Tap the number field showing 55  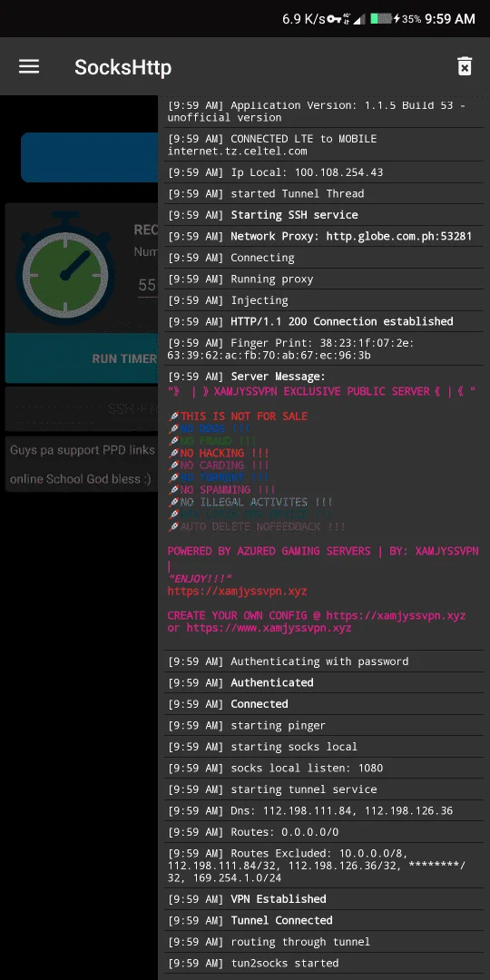pyautogui.click(x=148, y=286)
